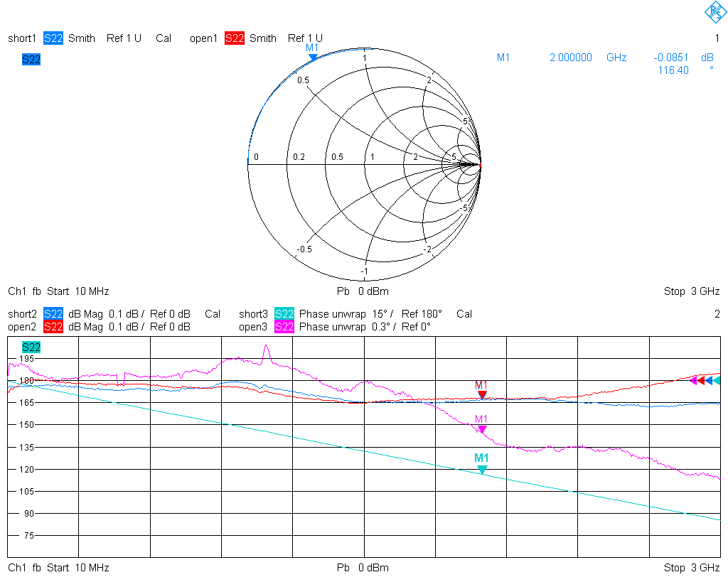Click Stop 3 GHz under lower diagram
This screenshot has height=577, width=728.
point(691,567)
